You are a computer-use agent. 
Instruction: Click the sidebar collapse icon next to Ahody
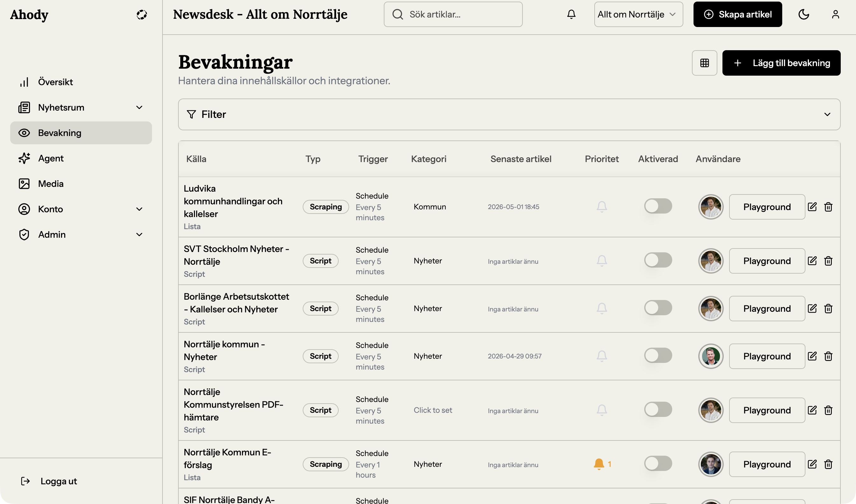point(142,15)
